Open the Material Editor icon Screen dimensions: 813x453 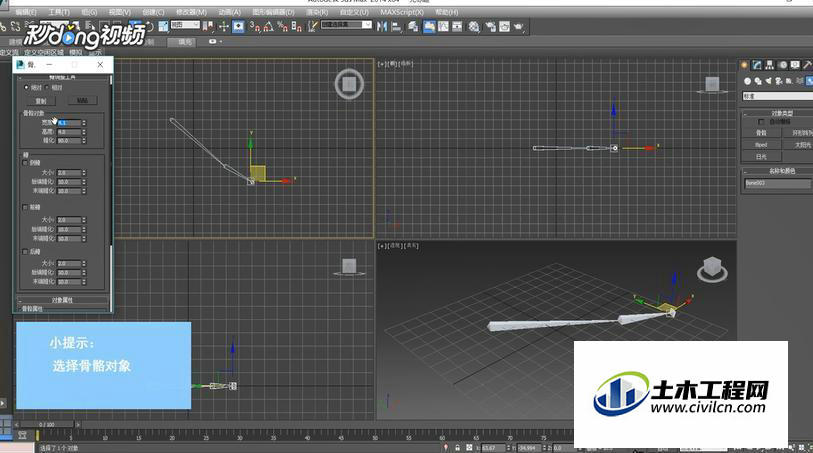[x=474, y=26]
